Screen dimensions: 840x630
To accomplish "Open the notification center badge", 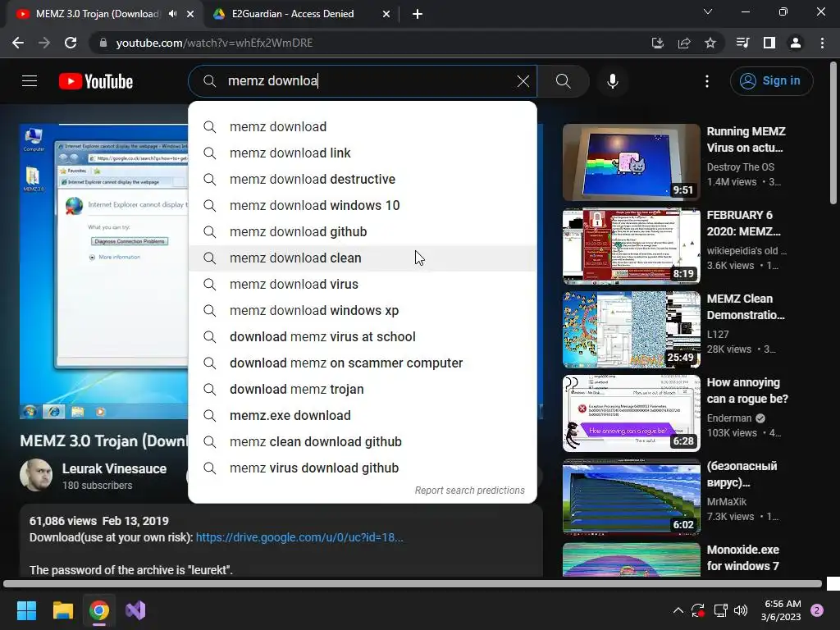I will click(817, 610).
